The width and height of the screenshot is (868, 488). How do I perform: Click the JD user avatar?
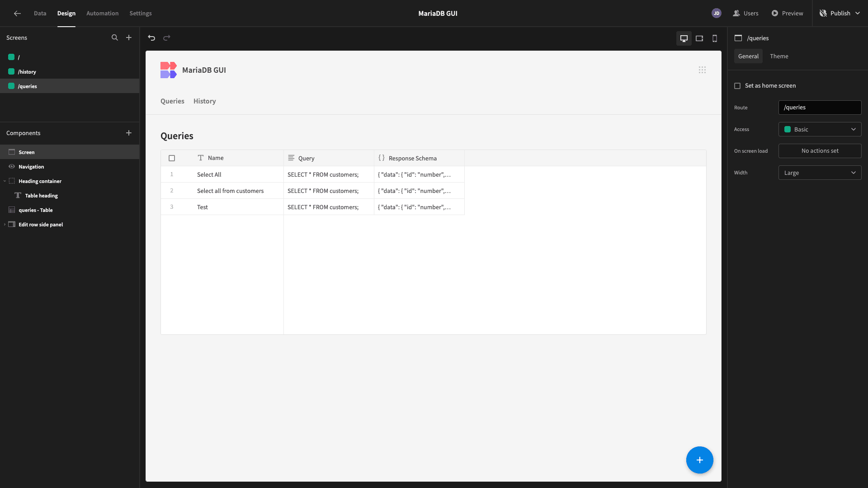(717, 14)
